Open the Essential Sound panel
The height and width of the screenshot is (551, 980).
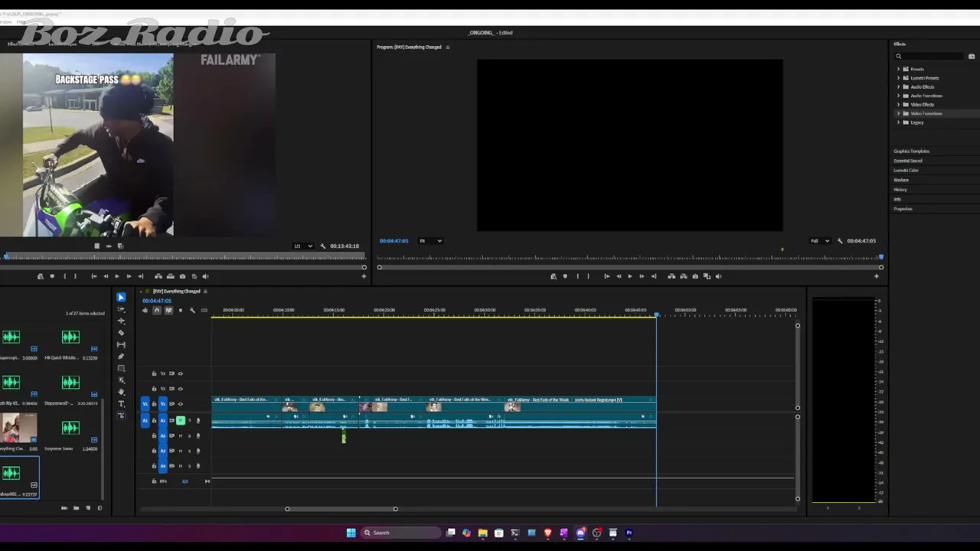[x=908, y=161]
